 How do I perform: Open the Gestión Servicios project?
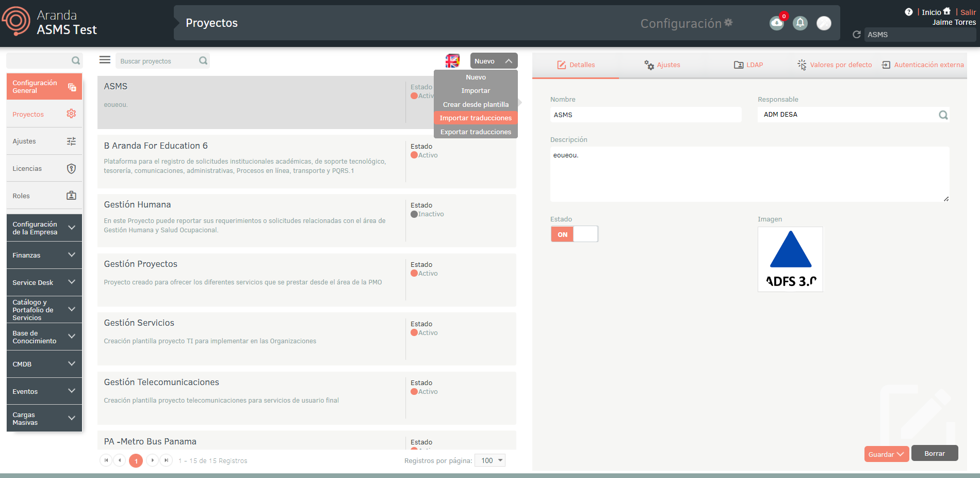(307, 339)
